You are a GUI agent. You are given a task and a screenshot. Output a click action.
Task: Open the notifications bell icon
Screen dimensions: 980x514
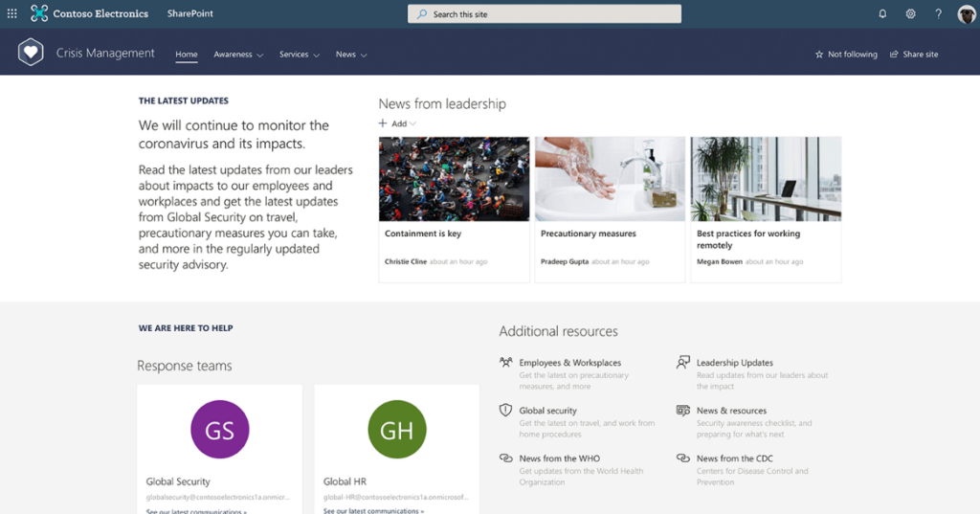coord(882,13)
